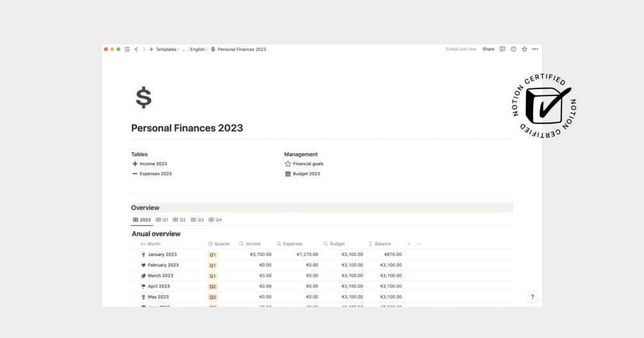The image size is (644, 338).
Task: Open the Budget column header
Action: pos(334,244)
